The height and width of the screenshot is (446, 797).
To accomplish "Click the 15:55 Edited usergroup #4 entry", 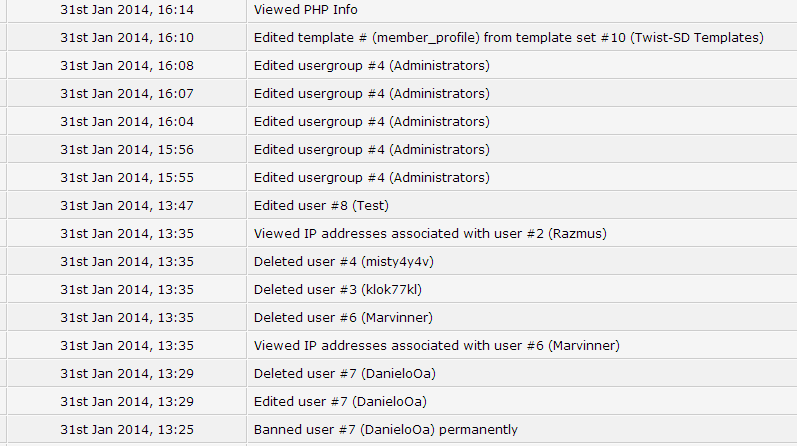I will [372, 177].
